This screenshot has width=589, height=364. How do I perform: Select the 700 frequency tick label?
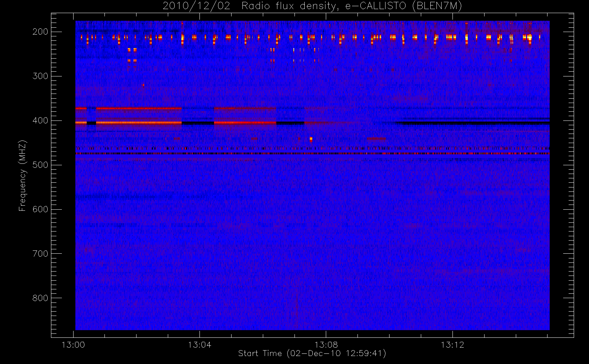point(40,254)
